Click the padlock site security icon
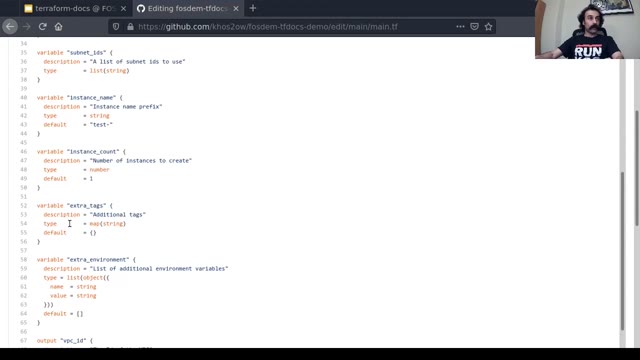 [x=130, y=27]
